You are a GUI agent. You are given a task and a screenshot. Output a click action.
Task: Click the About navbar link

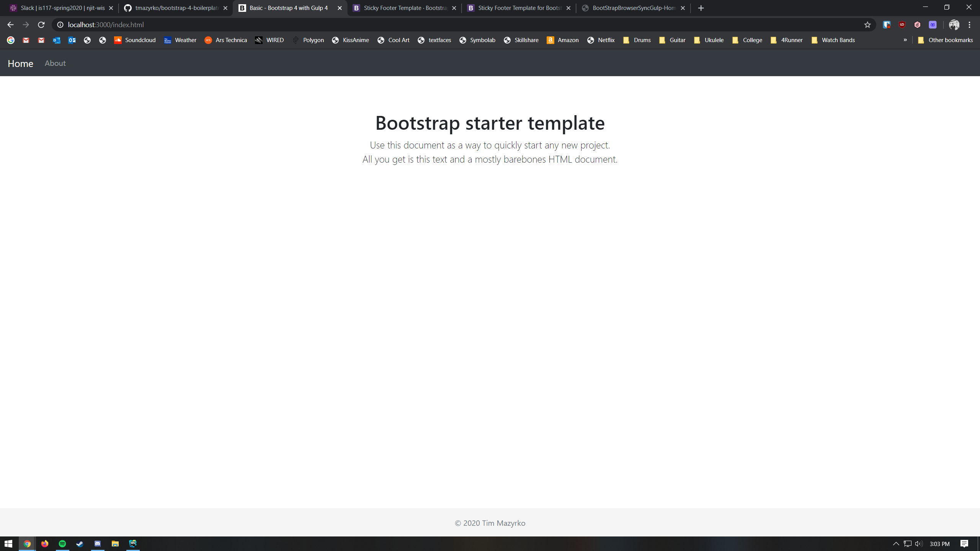(x=55, y=63)
